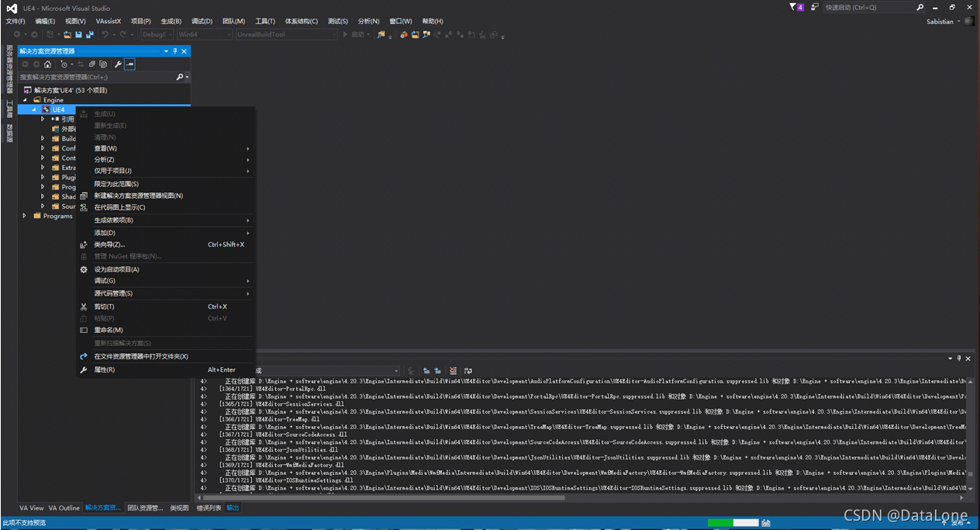Click the search icon in Solution Explorer search box
Screen dimensions: 980x530
(x=180, y=77)
